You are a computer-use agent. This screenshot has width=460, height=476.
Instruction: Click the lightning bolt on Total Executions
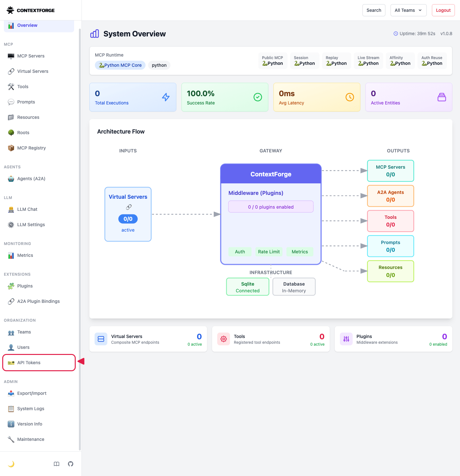[166, 97]
